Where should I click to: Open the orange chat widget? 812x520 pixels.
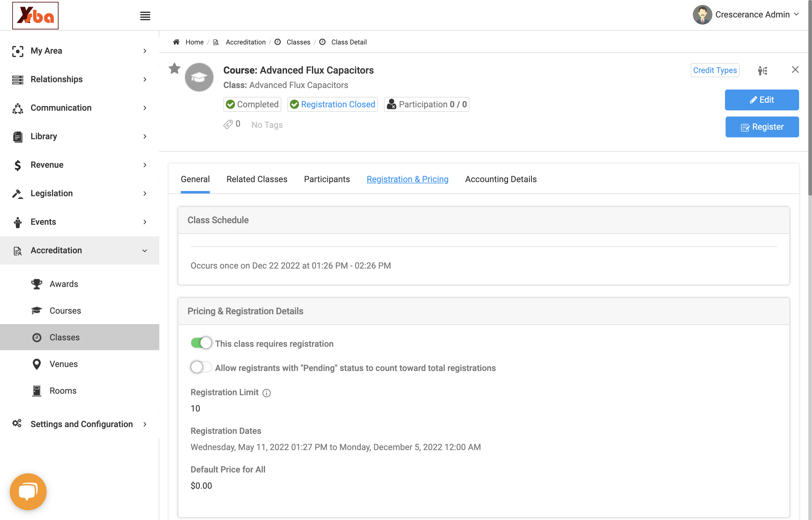(28, 491)
